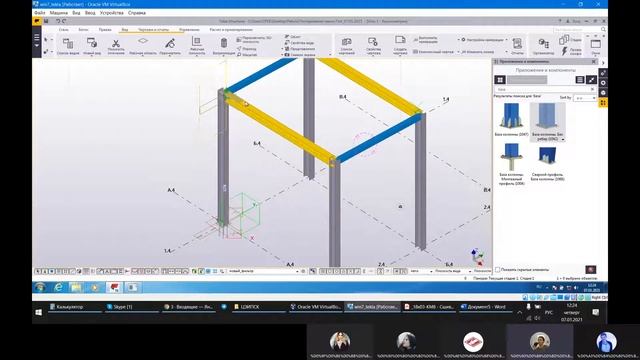Click the ribbon search magnifier icon

(x=603, y=29)
